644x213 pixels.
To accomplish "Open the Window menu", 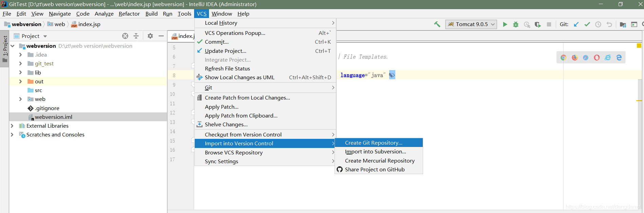I will pos(222,14).
